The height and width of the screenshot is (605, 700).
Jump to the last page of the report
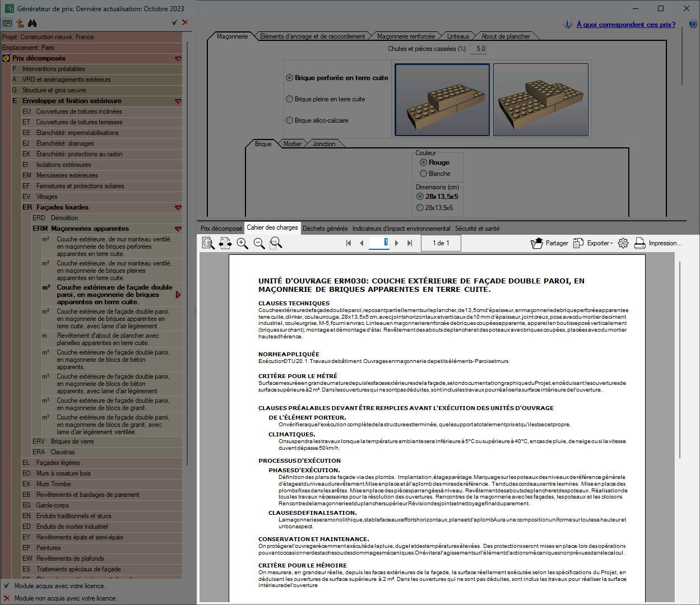[x=410, y=243]
